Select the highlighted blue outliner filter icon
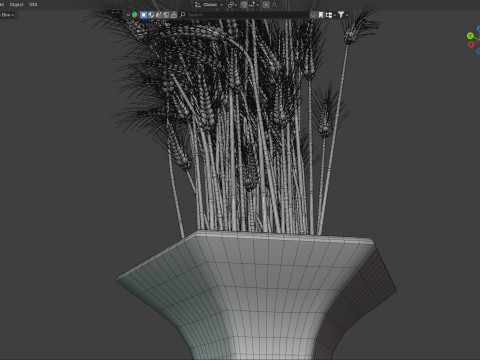 coord(144,15)
